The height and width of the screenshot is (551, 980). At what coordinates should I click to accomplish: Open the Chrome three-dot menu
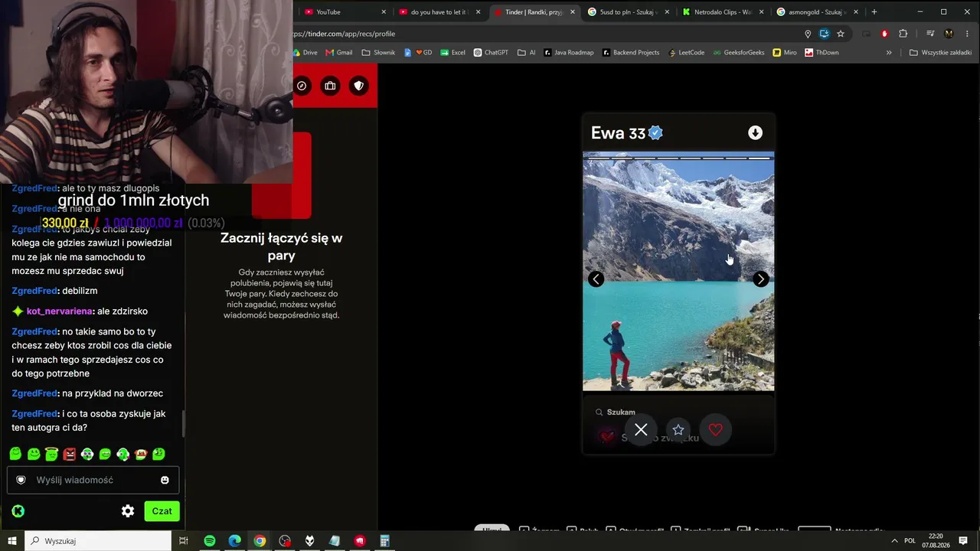(x=966, y=34)
